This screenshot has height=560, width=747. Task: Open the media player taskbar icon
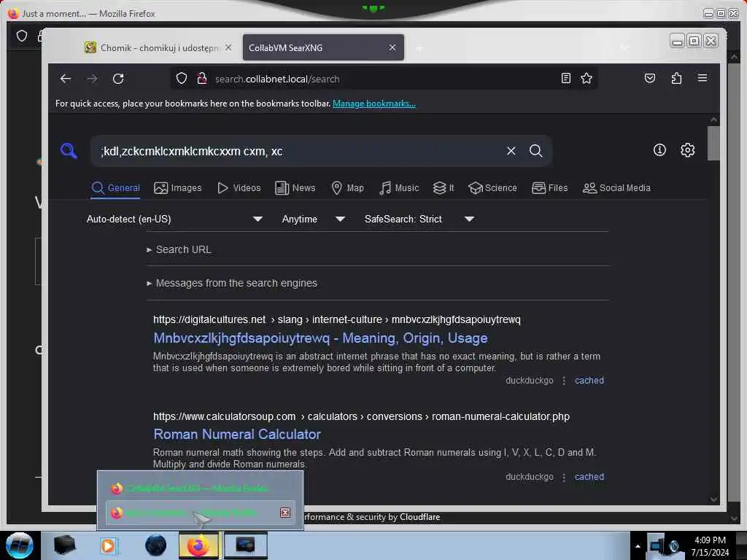click(108, 545)
